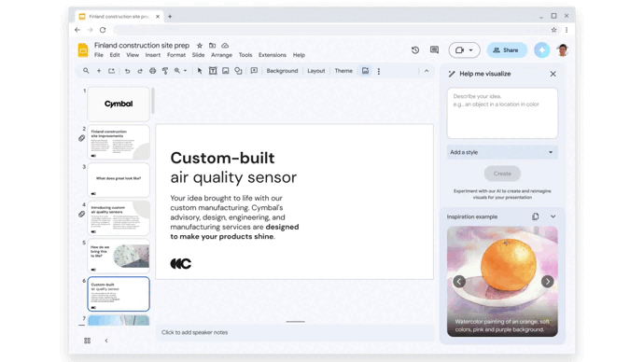
Task: Open the Arrange menu
Action: (x=221, y=55)
